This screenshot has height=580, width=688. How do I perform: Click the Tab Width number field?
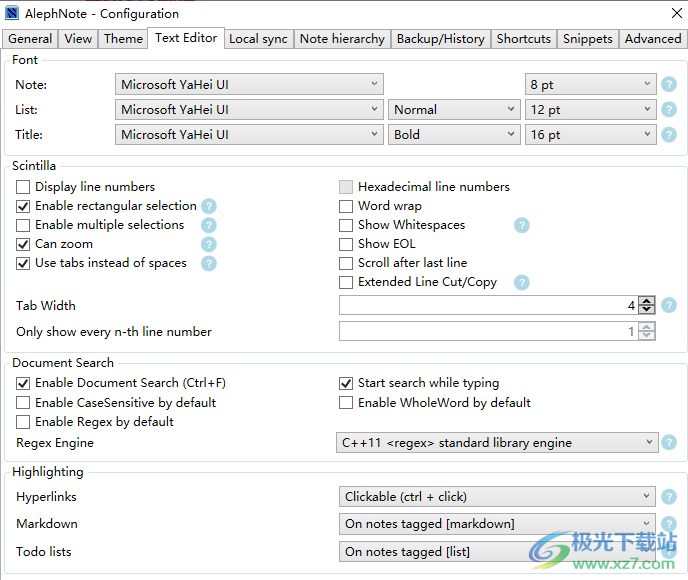click(489, 305)
